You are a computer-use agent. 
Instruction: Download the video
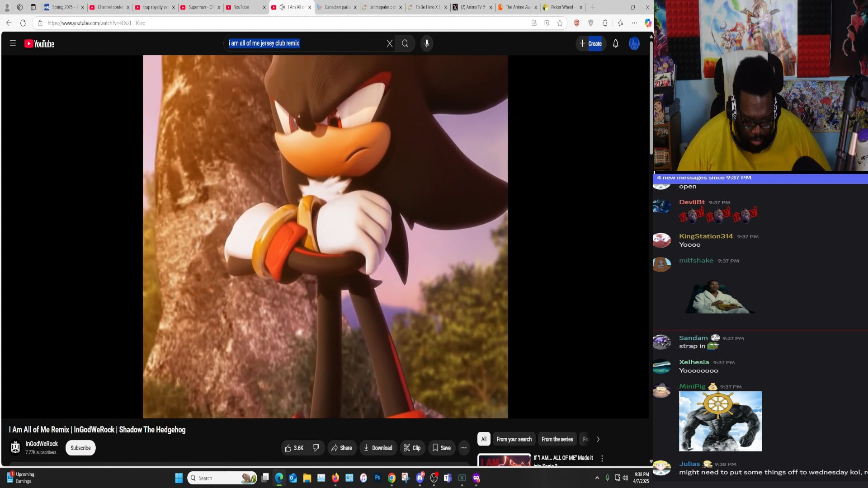coord(378,448)
